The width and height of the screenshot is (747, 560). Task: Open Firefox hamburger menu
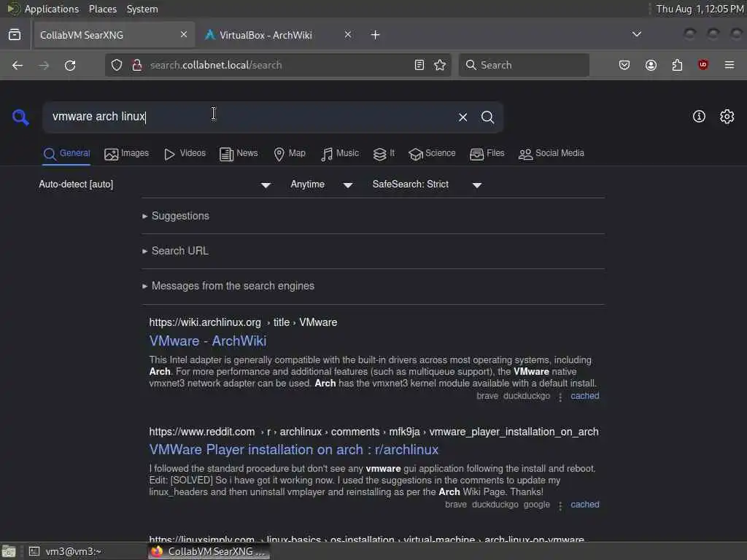[x=729, y=65]
